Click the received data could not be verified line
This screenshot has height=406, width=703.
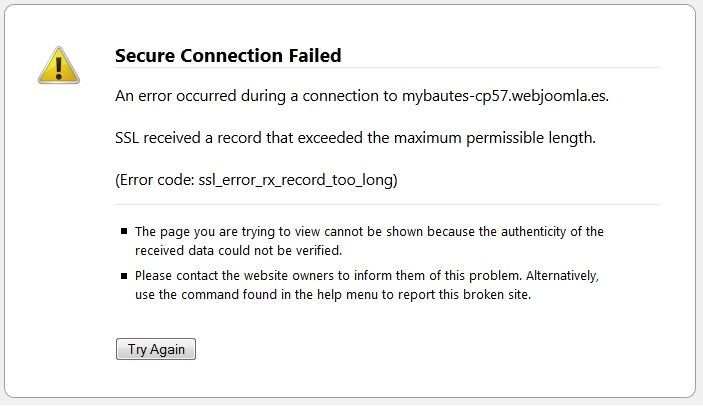point(238,251)
